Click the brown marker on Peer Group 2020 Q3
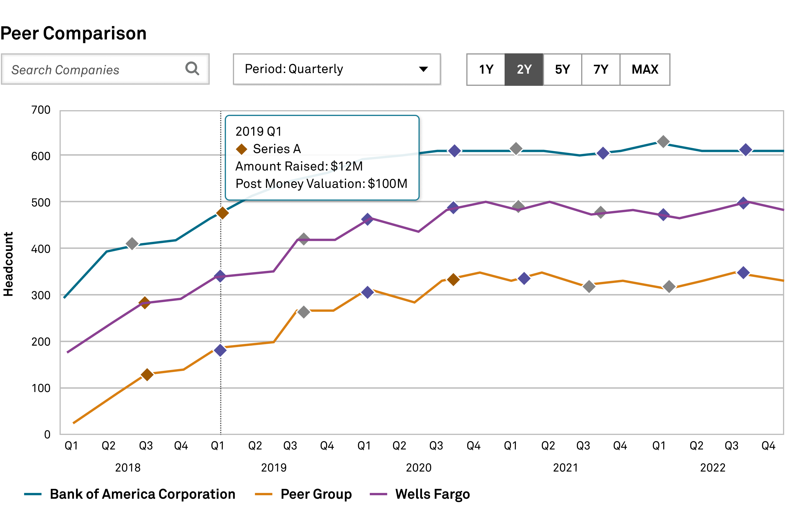Screen dimensions: 812x508 click(453, 279)
